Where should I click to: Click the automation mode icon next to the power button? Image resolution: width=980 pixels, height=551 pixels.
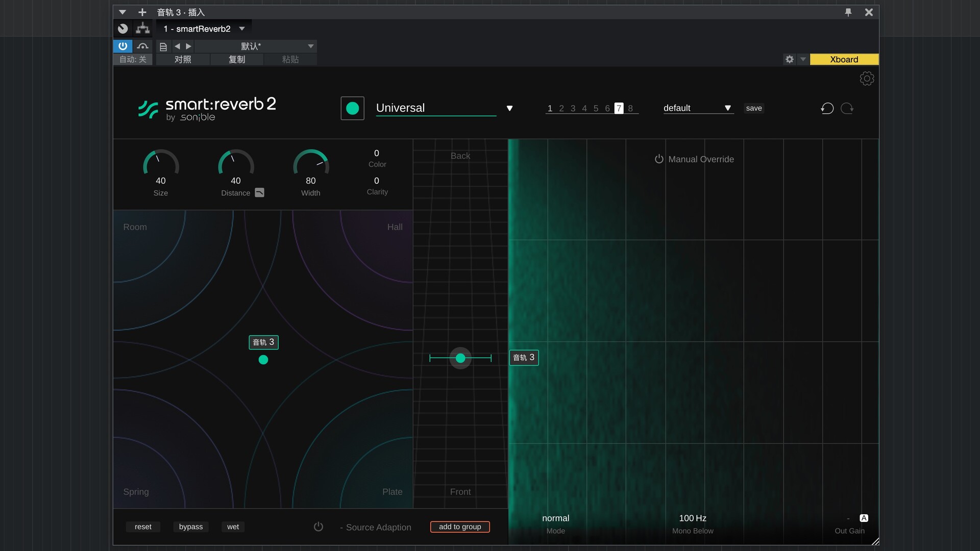pyautogui.click(x=142, y=46)
